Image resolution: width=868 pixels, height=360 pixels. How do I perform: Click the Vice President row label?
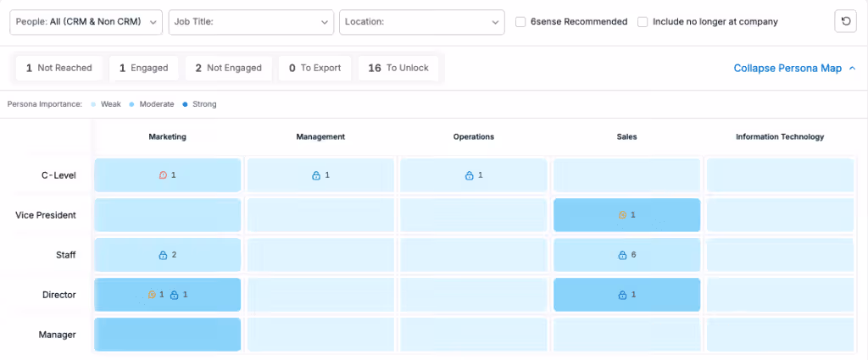click(x=46, y=215)
